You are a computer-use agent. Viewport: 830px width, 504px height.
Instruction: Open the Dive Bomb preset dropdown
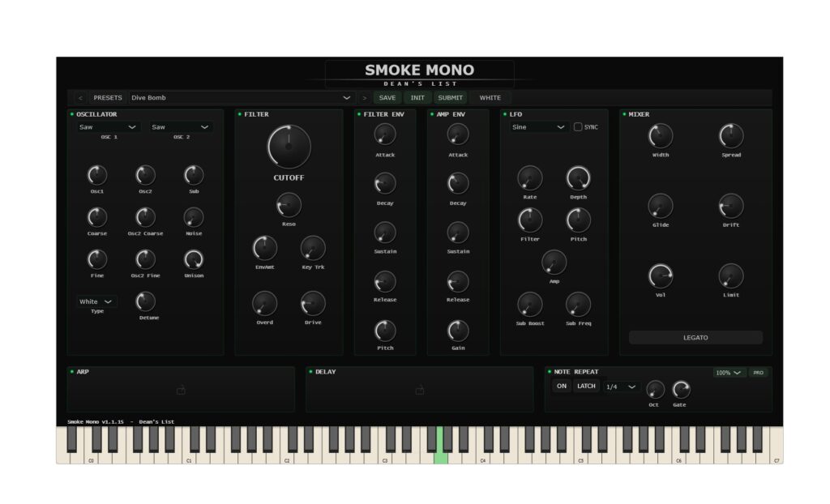(242, 98)
